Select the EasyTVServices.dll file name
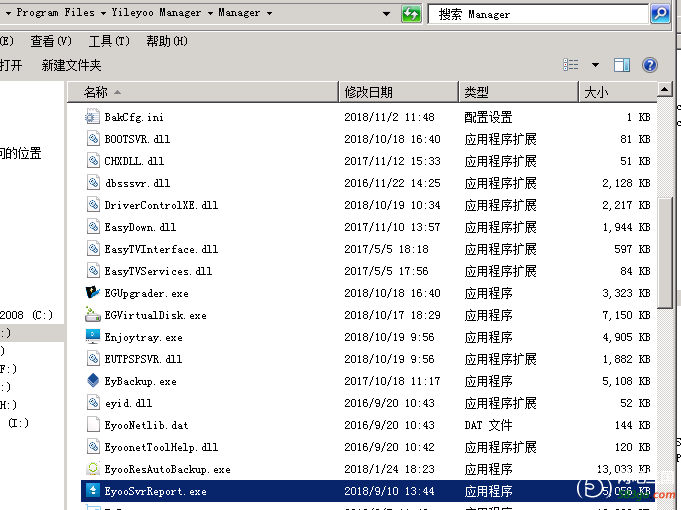Image resolution: width=681 pixels, height=510 pixels. (158, 272)
